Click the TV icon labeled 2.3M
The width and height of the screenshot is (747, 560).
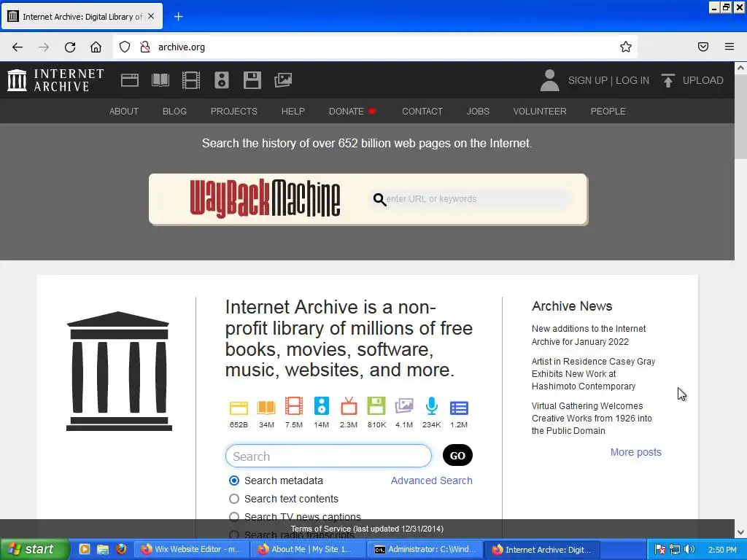[349, 407]
